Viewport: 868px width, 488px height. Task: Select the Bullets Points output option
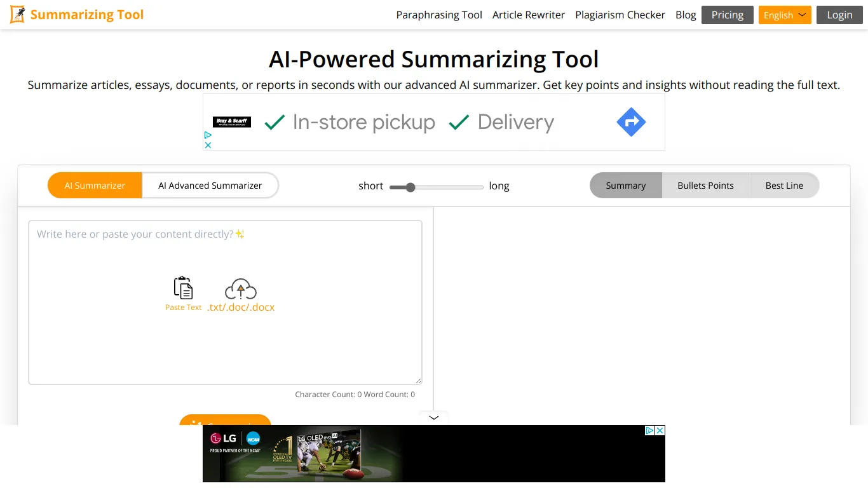[x=705, y=185]
